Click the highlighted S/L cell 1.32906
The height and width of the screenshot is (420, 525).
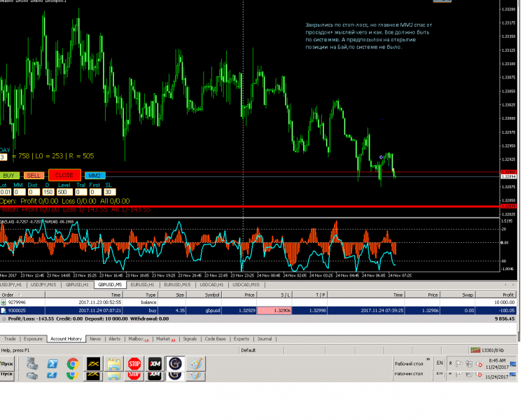pyautogui.click(x=274, y=311)
